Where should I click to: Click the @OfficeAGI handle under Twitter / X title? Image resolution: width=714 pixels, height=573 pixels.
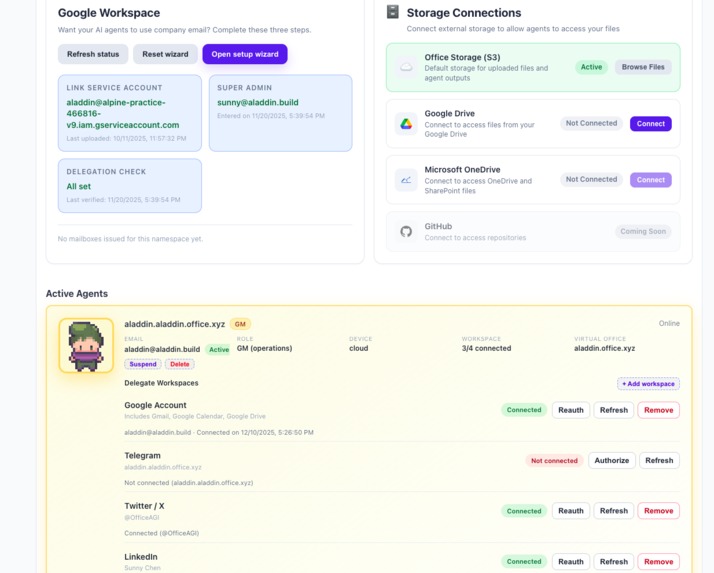(142, 517)
